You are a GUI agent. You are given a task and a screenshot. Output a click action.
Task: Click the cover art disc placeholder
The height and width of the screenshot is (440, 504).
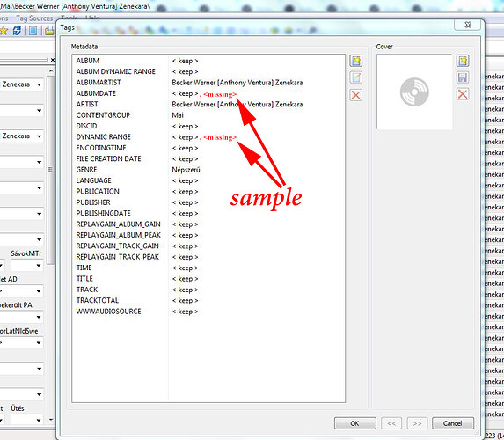coord(414,92)
